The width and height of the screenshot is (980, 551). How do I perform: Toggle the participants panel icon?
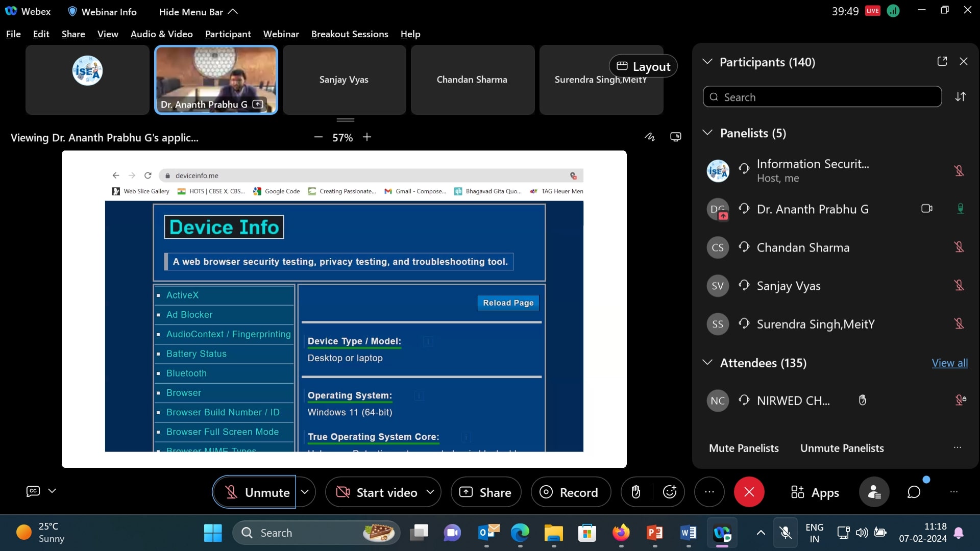pos(874,492)
